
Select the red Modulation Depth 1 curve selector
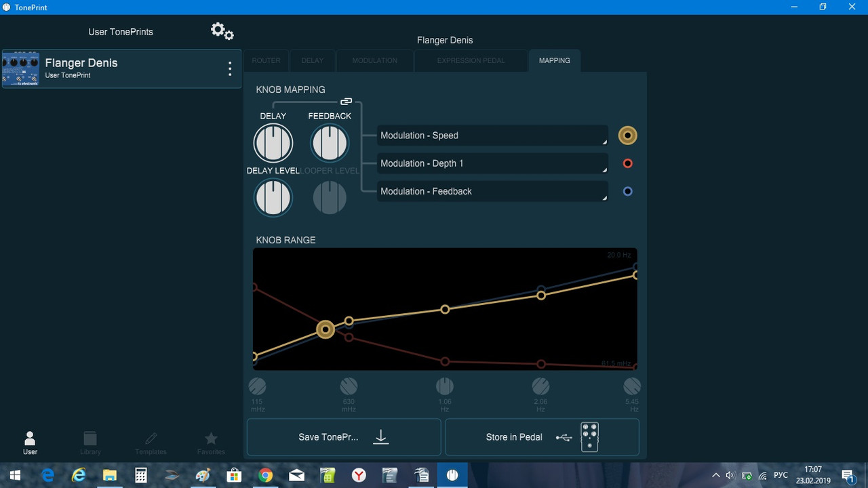(x=628, y=163)
